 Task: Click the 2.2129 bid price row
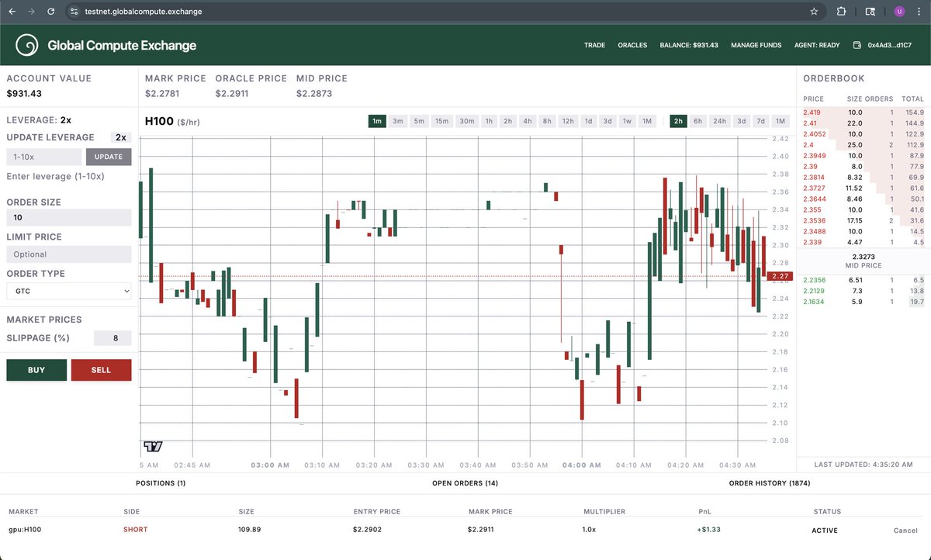pyautogui.click(x=864, y=291)
